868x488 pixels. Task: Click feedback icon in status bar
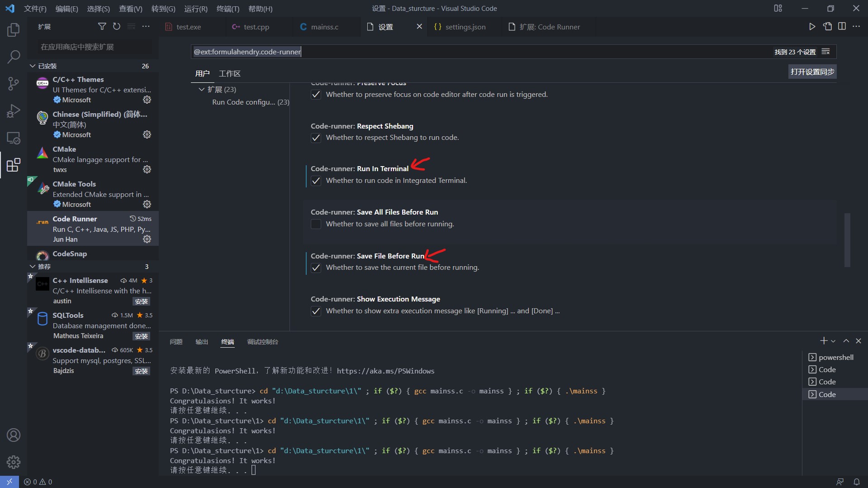pos(840,482)
